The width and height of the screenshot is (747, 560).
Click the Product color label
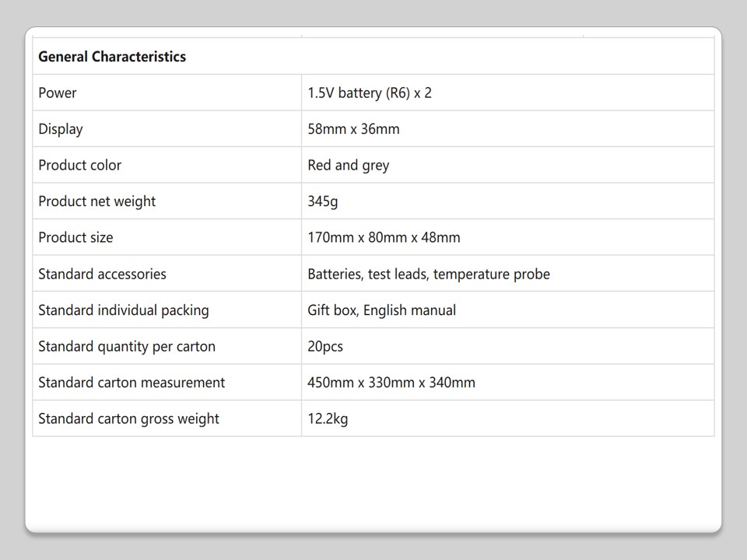tap(80, 165)
